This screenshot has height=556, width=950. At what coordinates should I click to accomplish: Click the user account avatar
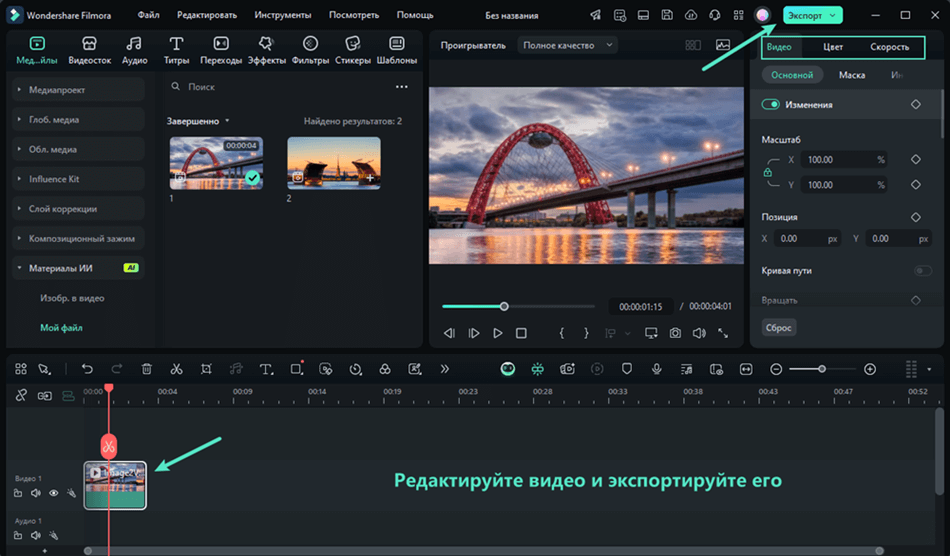coord(763,15)
